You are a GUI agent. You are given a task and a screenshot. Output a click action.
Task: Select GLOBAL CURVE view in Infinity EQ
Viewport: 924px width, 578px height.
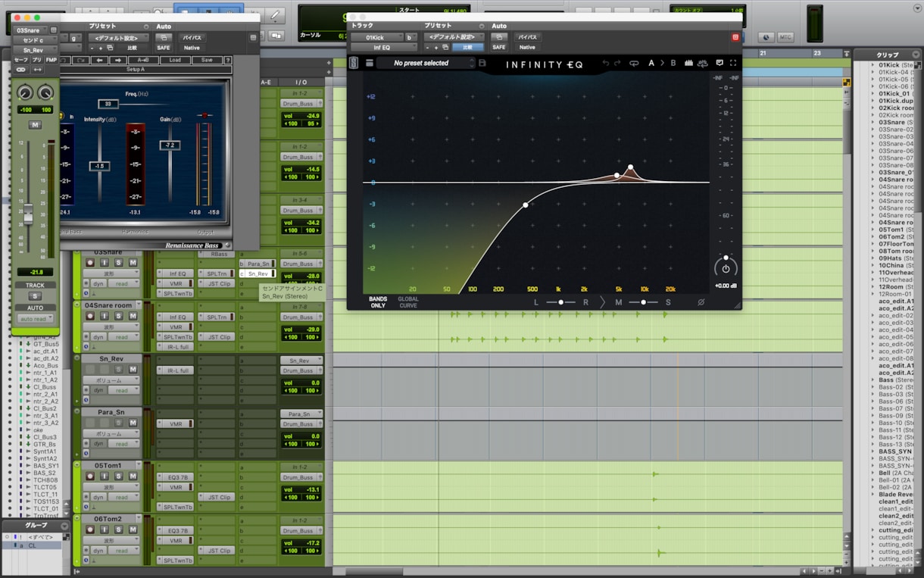(408, 301)
